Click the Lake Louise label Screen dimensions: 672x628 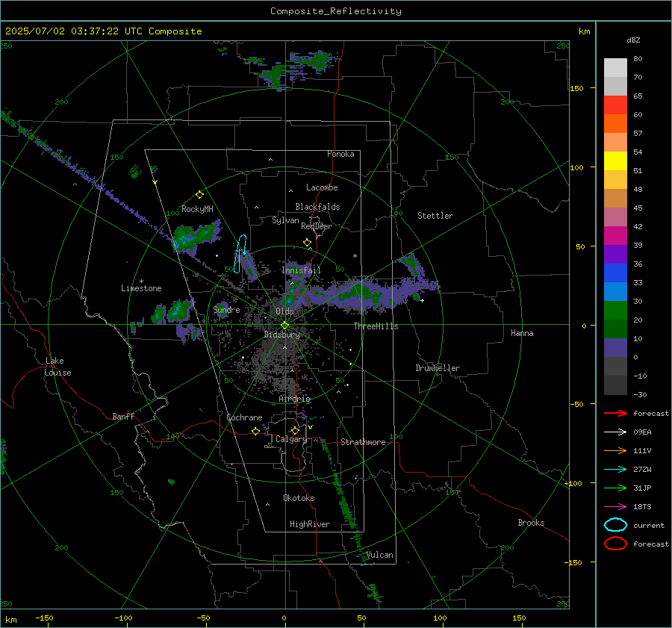[x=58, y=367]
